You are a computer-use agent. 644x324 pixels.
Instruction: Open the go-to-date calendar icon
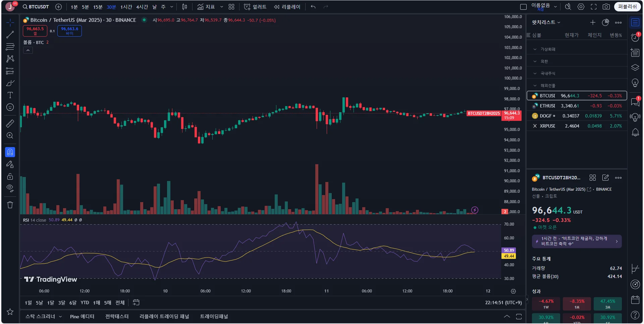coord(136,303)
